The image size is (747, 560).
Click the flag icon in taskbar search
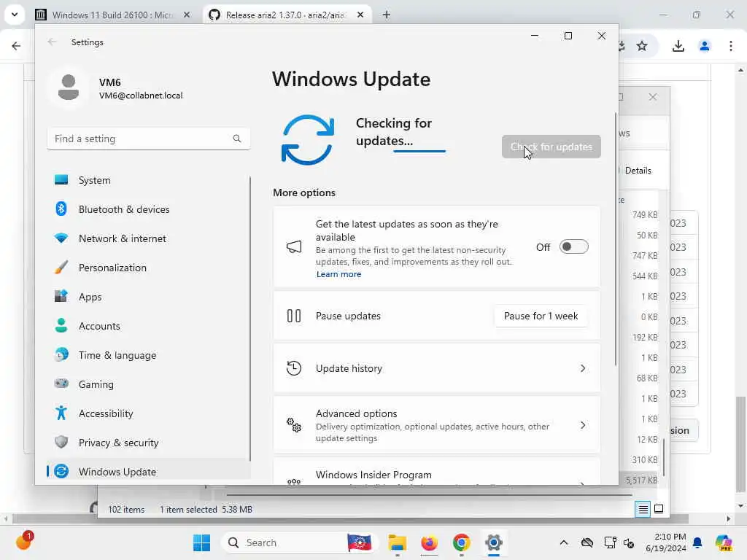click(360, 542)
